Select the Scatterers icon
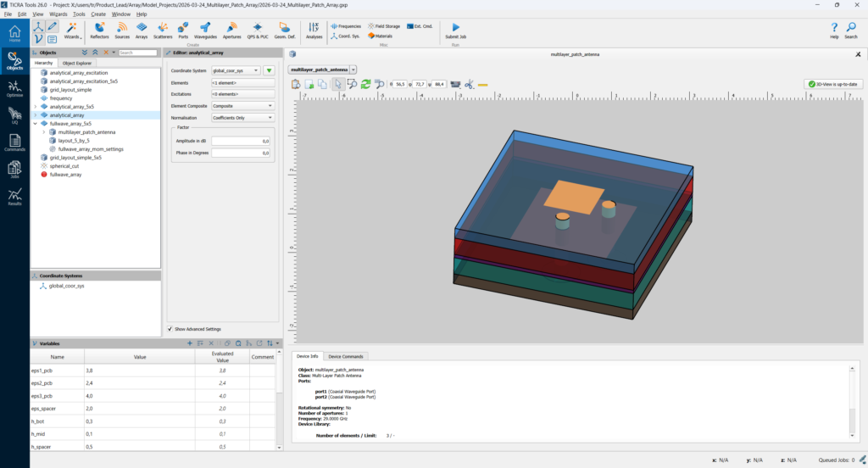 click(163, 31)
